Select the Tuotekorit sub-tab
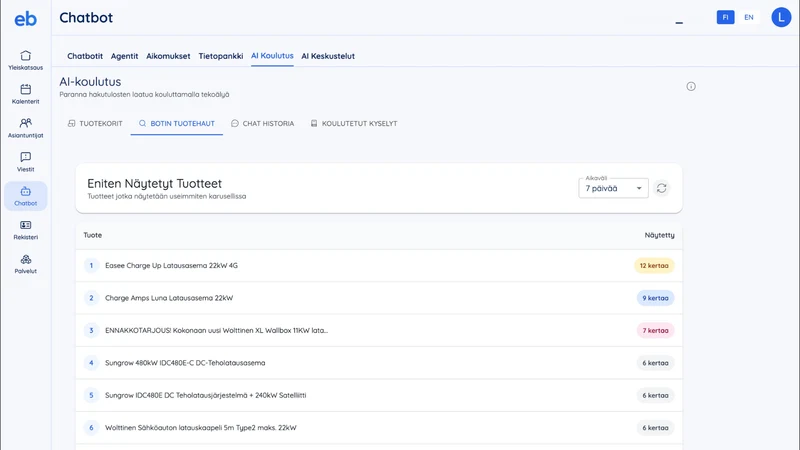The height and width of the screenshot is (450, 800). point(95,123)
